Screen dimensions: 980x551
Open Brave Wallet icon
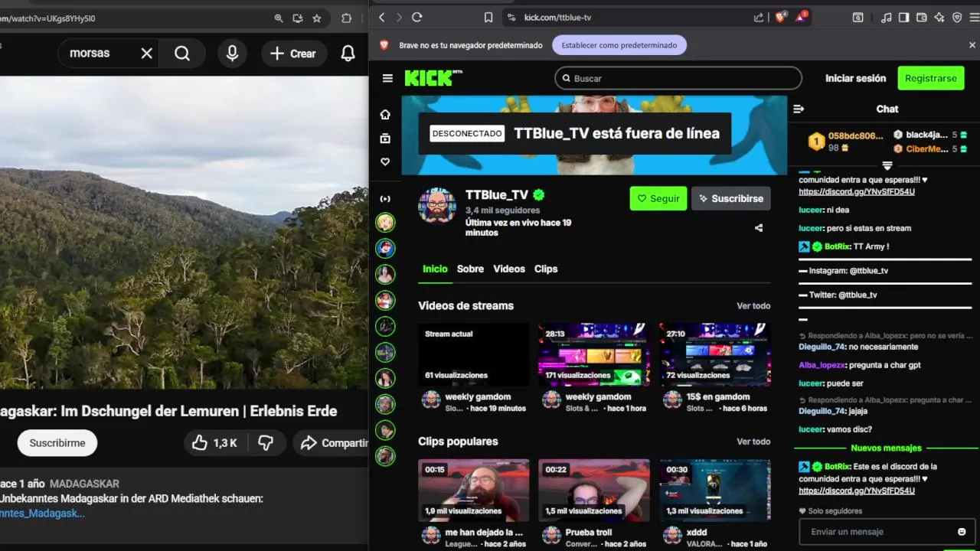pos(922,17)
